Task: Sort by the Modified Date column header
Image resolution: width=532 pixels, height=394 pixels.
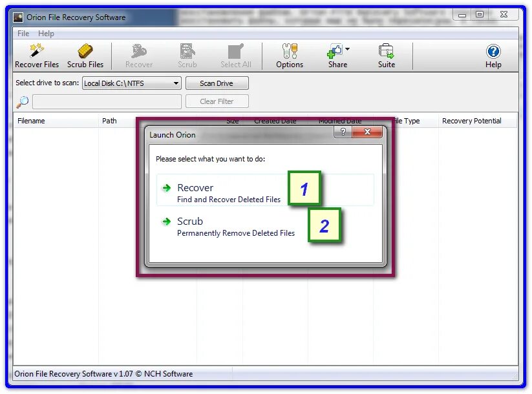Action: coord(340,121)
